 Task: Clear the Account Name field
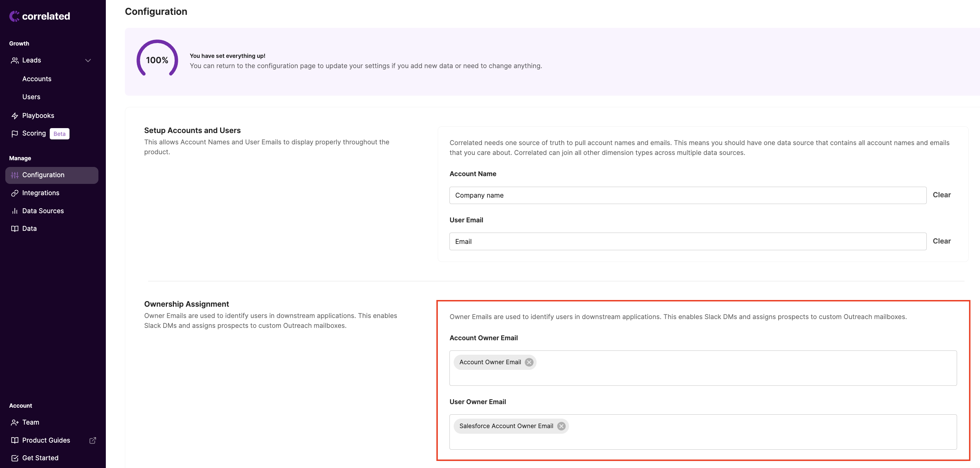(x=941, y=195)
